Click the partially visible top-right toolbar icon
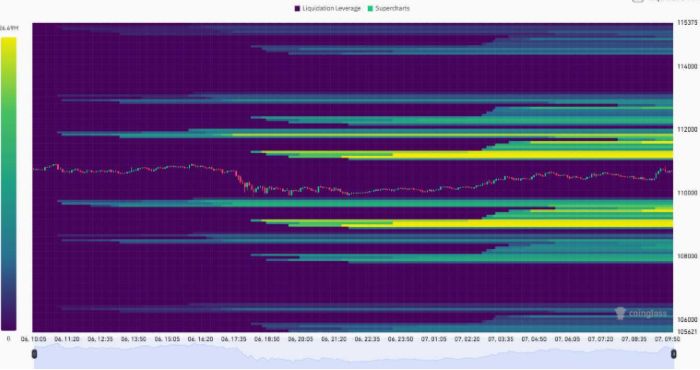This screenshot has width=700, height=370. 638,1
